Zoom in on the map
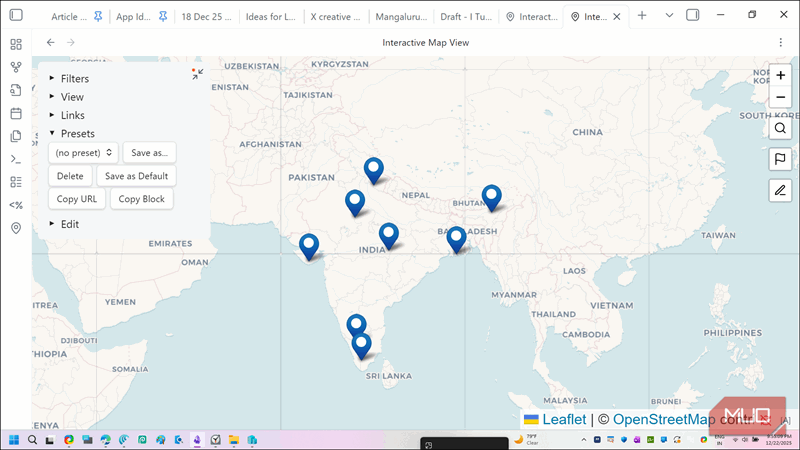This screenshot has height=450, width=800. pyautogui.click(x=781, y=75)
